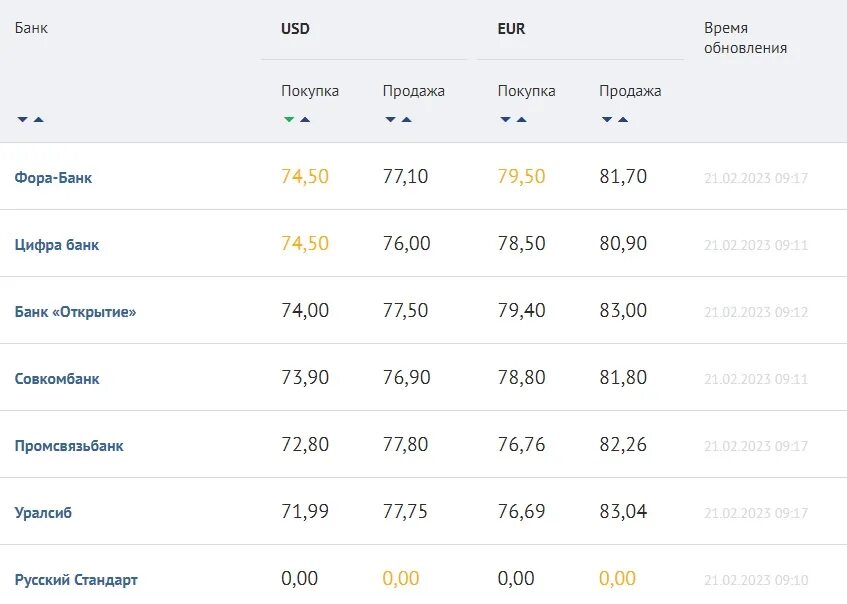Open the Русский Стандарт link
This screenshot has width=847, height=604.
tap(77, 580)
